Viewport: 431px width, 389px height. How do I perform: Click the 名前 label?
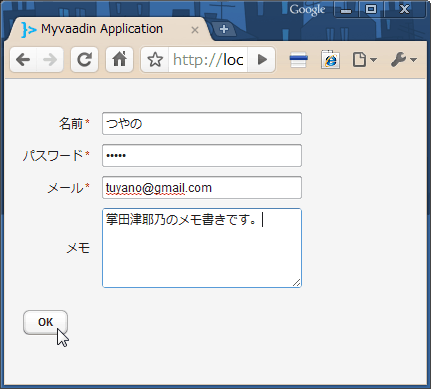coord(71,124)
